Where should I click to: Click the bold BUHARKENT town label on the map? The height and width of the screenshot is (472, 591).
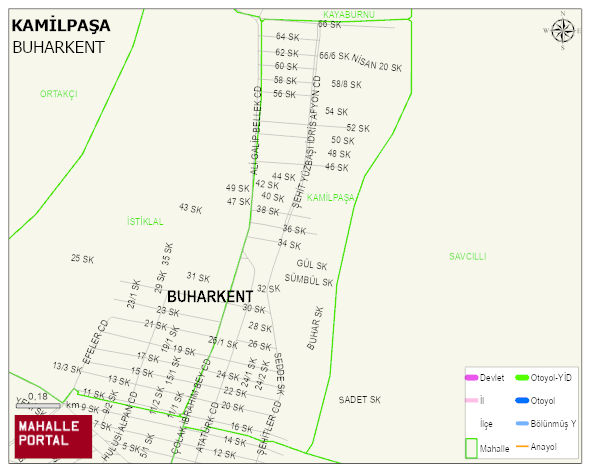pyautogui.click(x=210, y=297)
